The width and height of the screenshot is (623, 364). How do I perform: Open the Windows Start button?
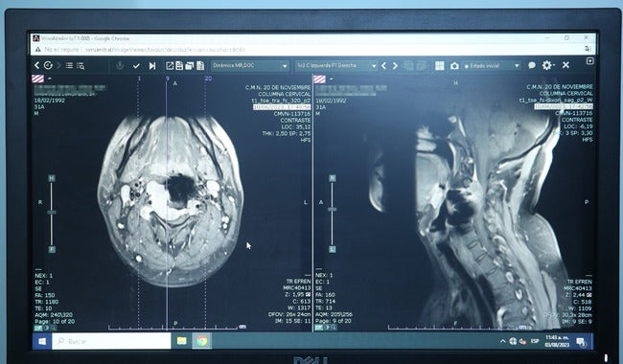(x=42, y=341)
